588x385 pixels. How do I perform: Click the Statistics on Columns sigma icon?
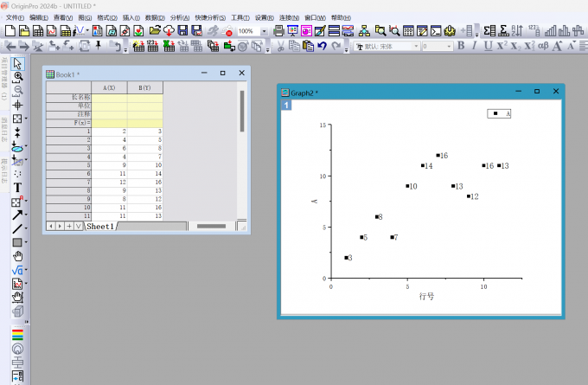coord(489,31)
